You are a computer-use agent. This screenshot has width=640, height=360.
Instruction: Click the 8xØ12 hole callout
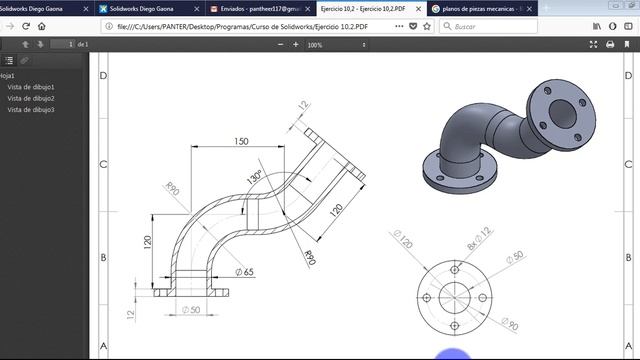pos(479,239)
